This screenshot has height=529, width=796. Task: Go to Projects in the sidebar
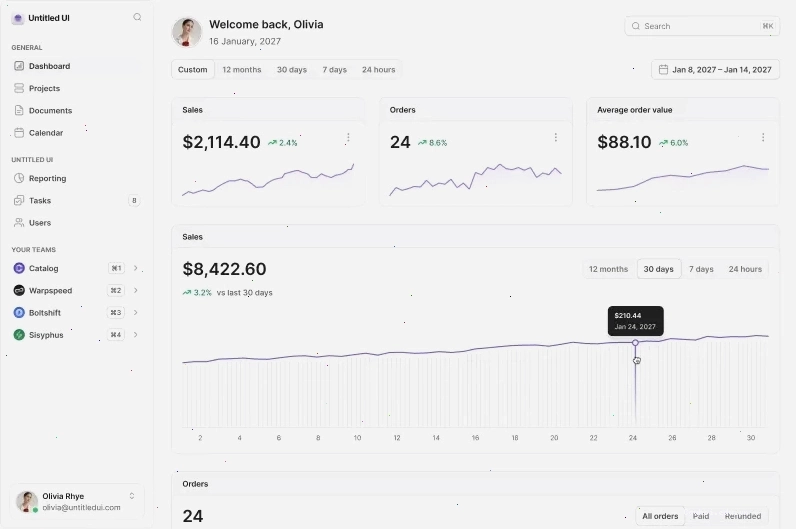click(x=76, y=88)
